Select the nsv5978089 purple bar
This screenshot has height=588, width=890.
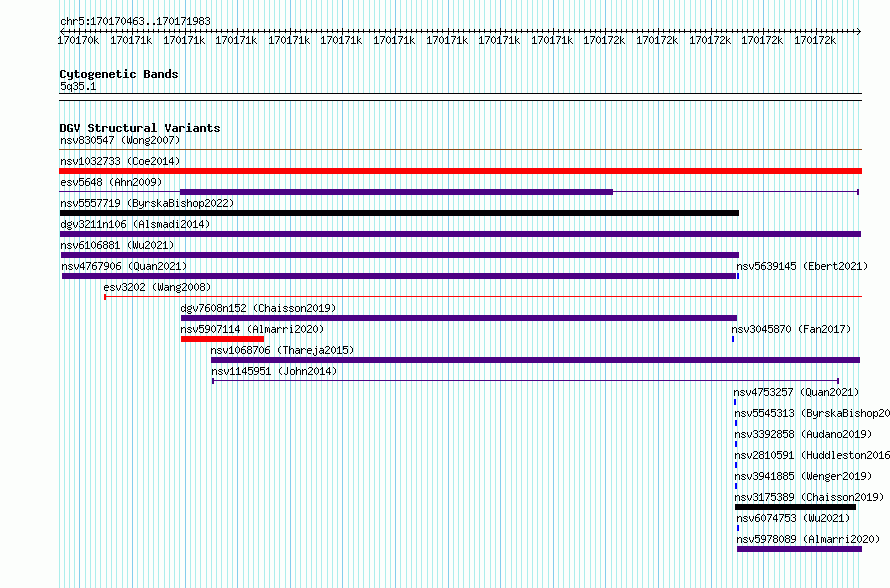(799, 549)
